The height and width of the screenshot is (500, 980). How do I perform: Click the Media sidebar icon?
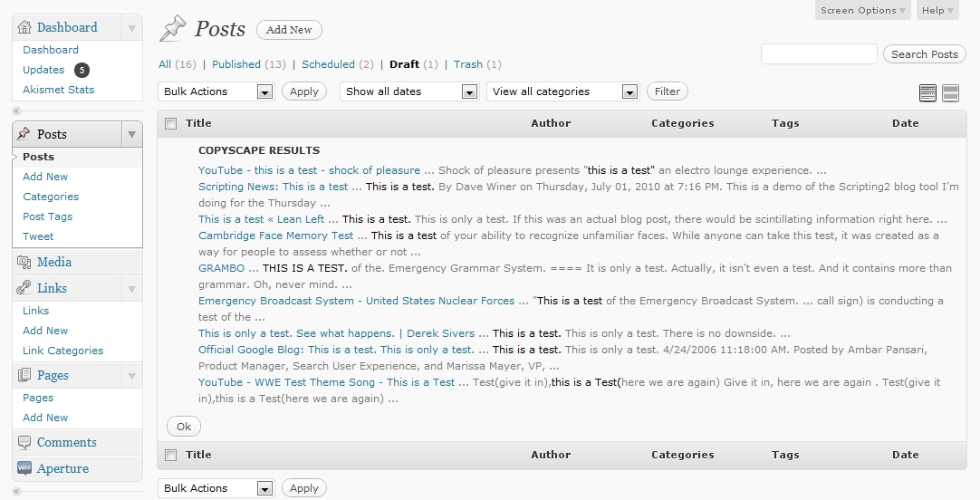(24, 262)
